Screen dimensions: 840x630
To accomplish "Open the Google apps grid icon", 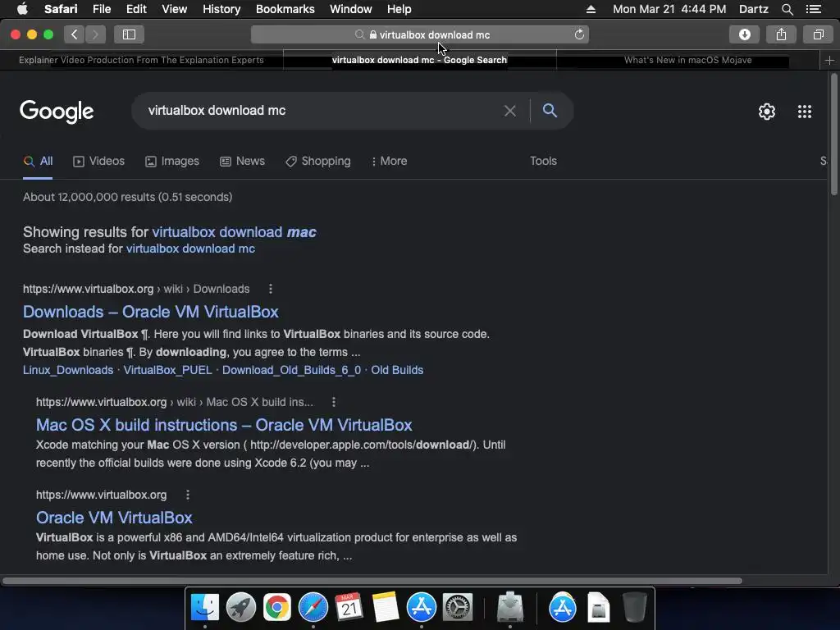I will 804,112.
